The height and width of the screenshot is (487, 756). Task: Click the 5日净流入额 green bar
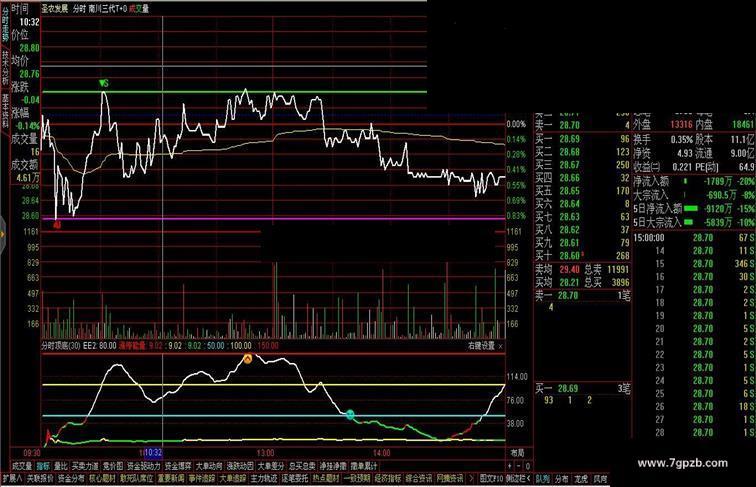690,209
